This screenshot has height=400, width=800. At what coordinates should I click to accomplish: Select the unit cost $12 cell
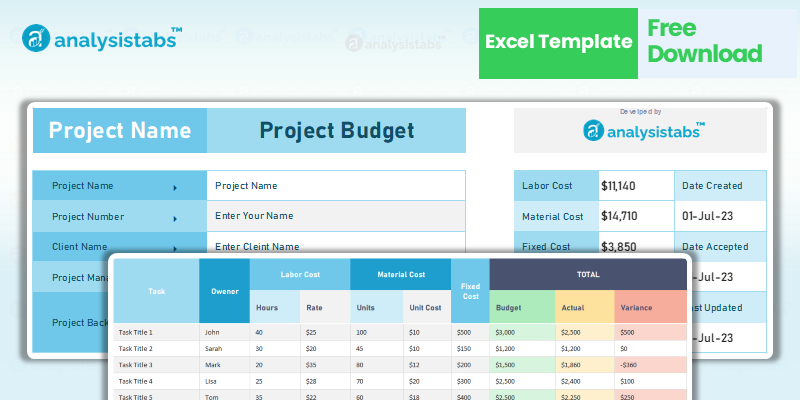427,365
